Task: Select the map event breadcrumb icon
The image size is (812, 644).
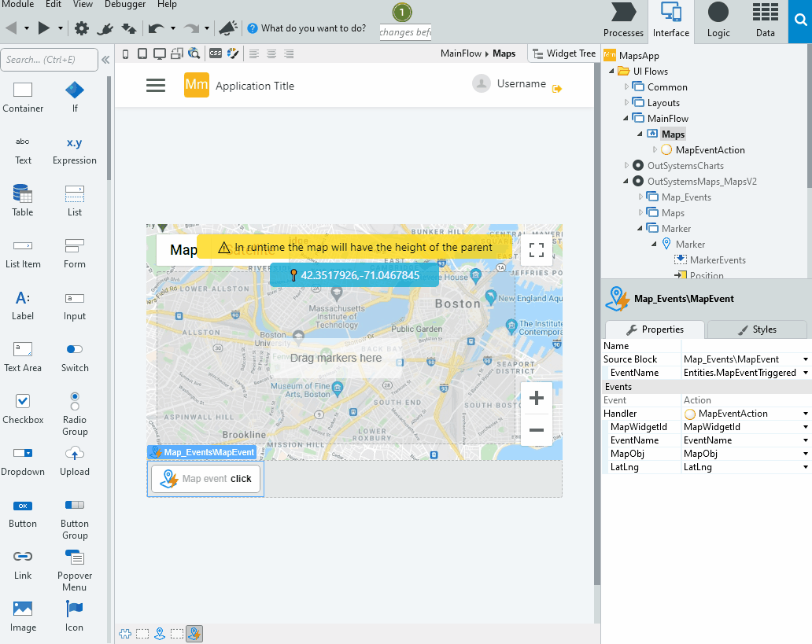Action: 194,634
